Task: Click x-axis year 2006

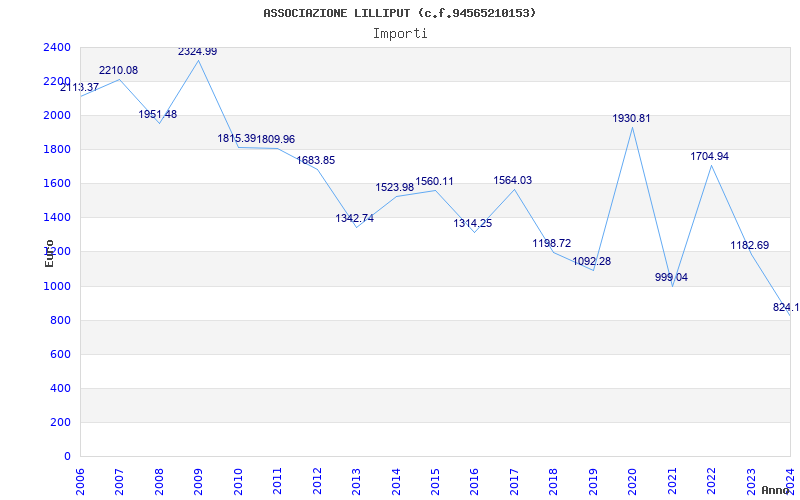Action: [80, 481]
